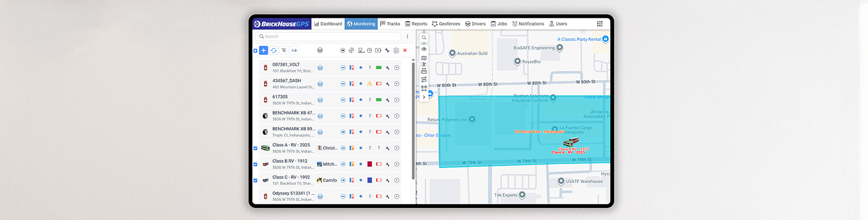Click the Return Polymers Inc map pin
The width and height of the screenshot is (868, 220).
click(472, 120)
